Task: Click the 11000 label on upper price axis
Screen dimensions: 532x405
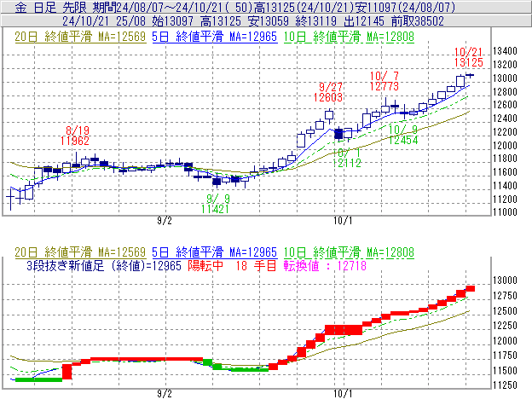Action: [505, 212]
